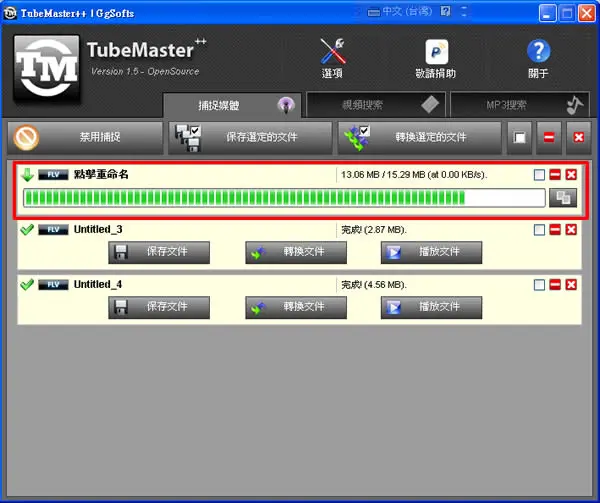Click 保存選定的文件 save selected files button

pyautogui.click(x=250, y=138)
